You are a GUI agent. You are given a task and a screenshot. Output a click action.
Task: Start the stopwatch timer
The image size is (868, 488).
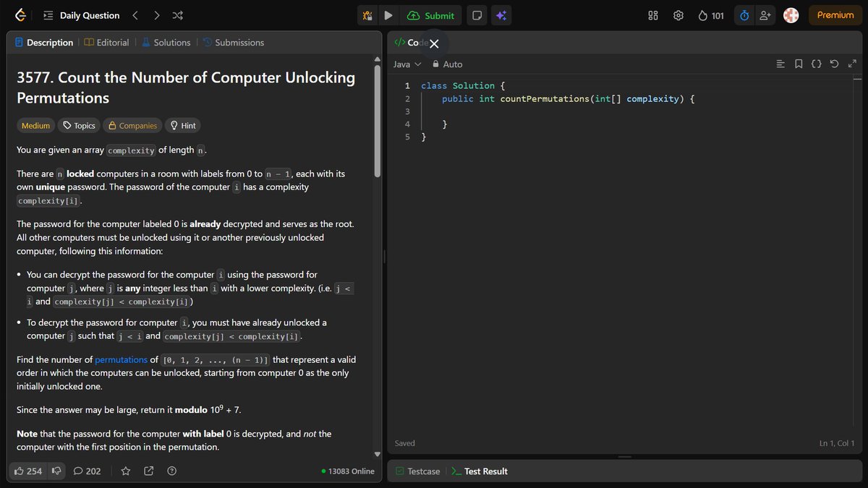point(744,14)
